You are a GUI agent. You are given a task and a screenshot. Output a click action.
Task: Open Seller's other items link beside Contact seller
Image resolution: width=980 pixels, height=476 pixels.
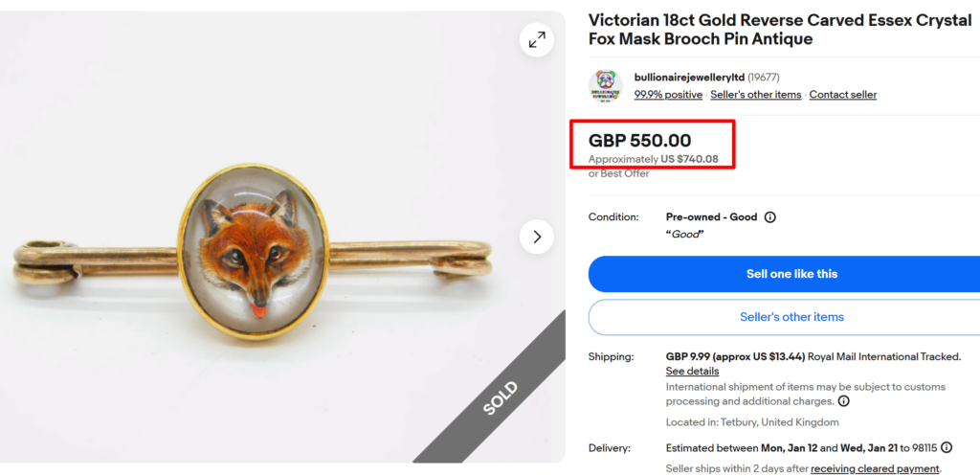pos(755,95)
